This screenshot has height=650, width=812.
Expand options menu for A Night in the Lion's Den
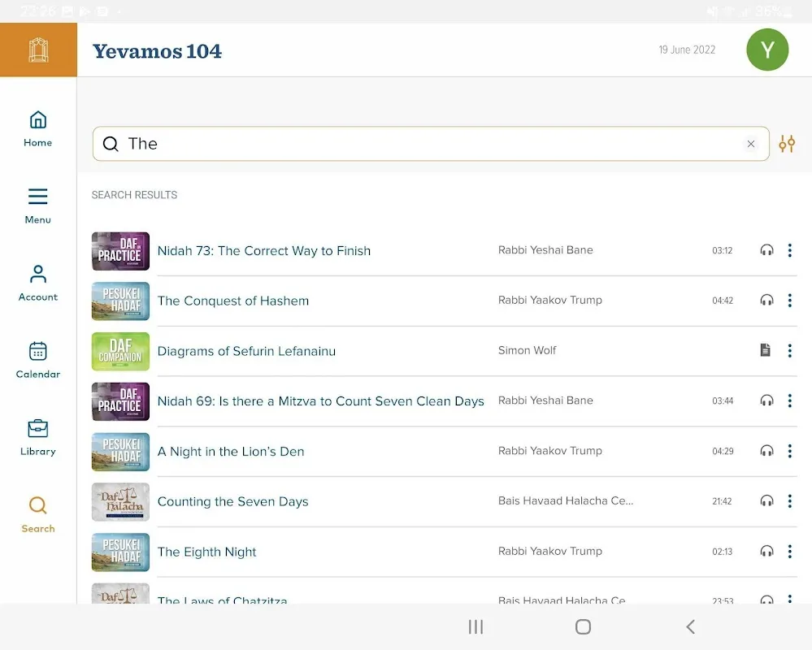[x=789, y=451]
